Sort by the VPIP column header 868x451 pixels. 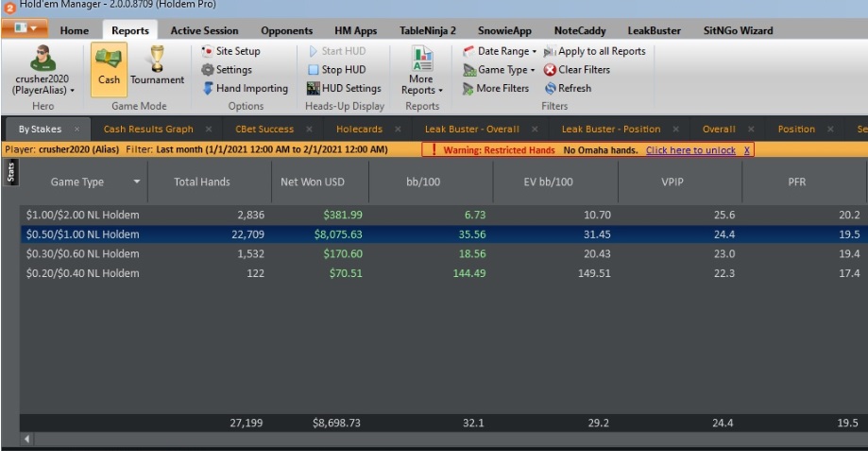pyautogui.click(x=672, y=182)
